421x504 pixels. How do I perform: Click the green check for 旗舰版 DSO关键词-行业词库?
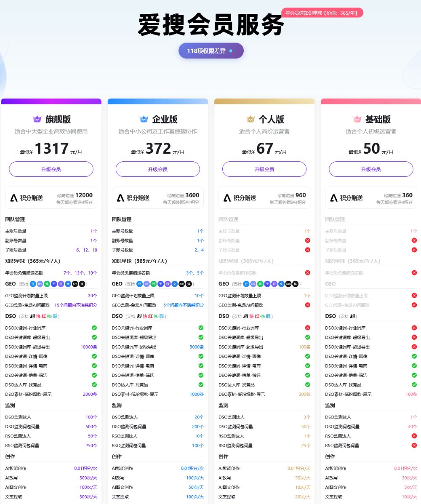coord(94,328)
